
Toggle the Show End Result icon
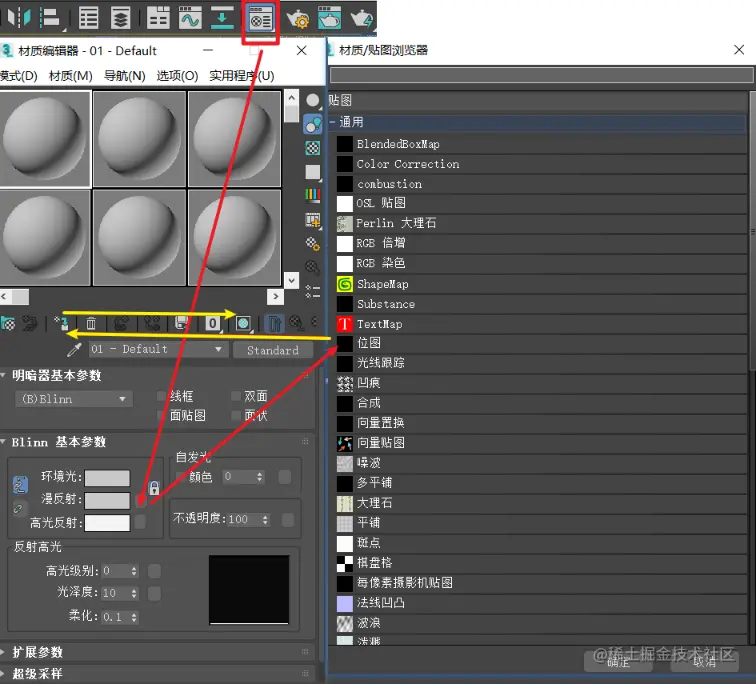pos(274,323)
